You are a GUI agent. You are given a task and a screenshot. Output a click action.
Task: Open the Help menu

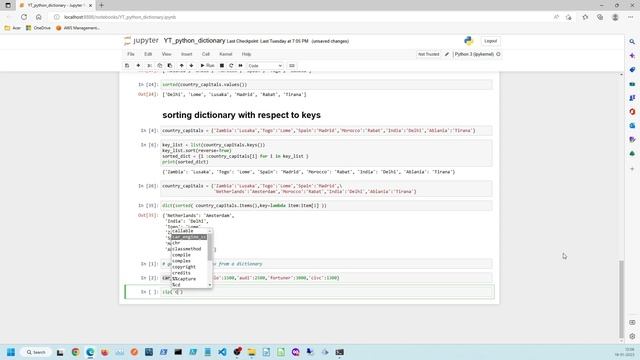246,54
